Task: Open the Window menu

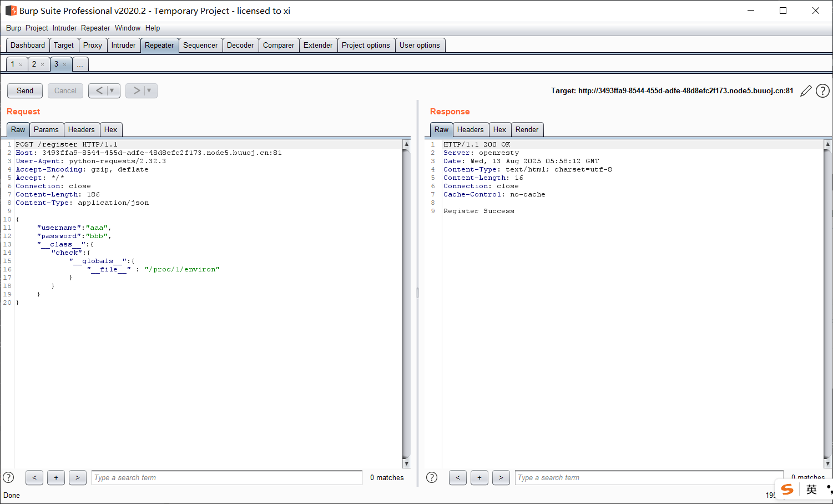Action: click(x=128, y=28)
